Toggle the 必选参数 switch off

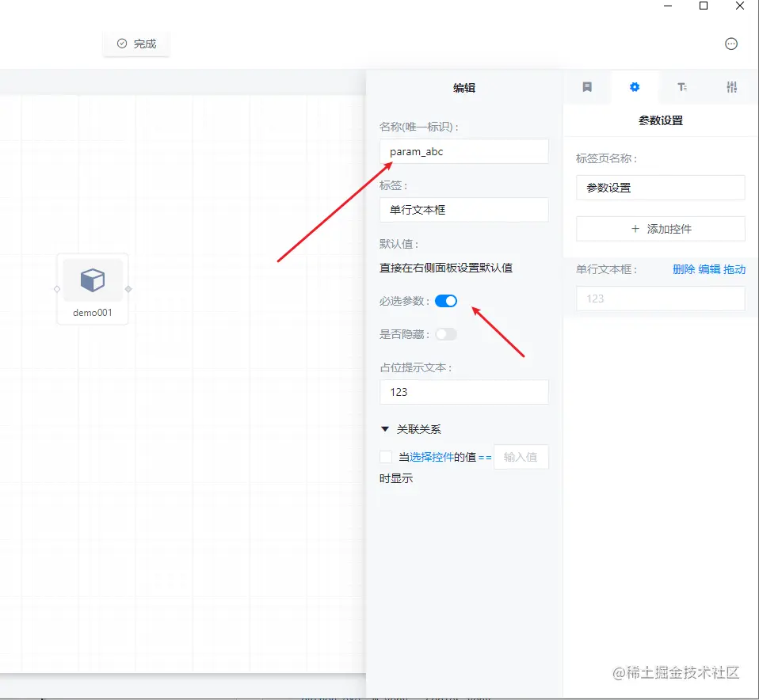tap(446, 301)
